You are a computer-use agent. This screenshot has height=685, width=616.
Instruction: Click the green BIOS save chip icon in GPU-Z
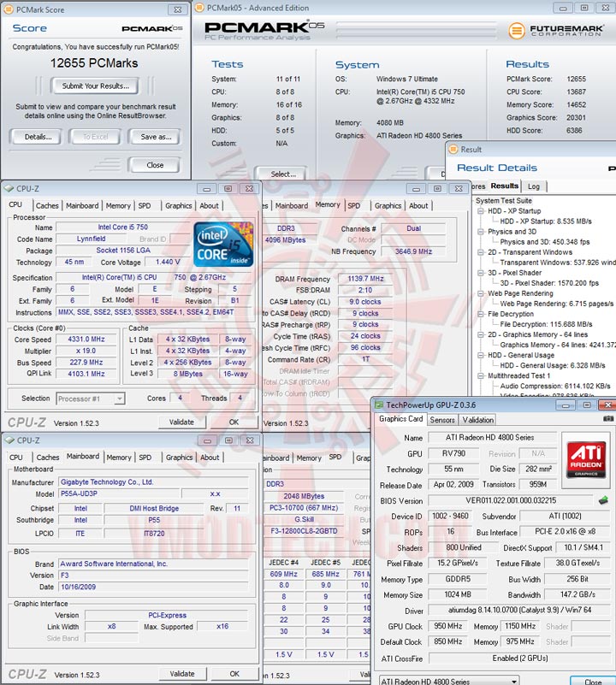(603, 500)
